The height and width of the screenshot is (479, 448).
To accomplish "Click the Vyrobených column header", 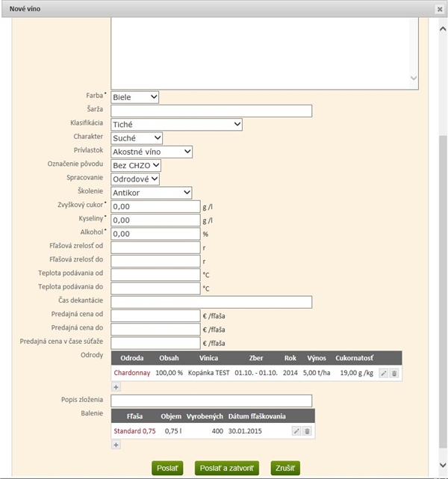I will (205, 416).
